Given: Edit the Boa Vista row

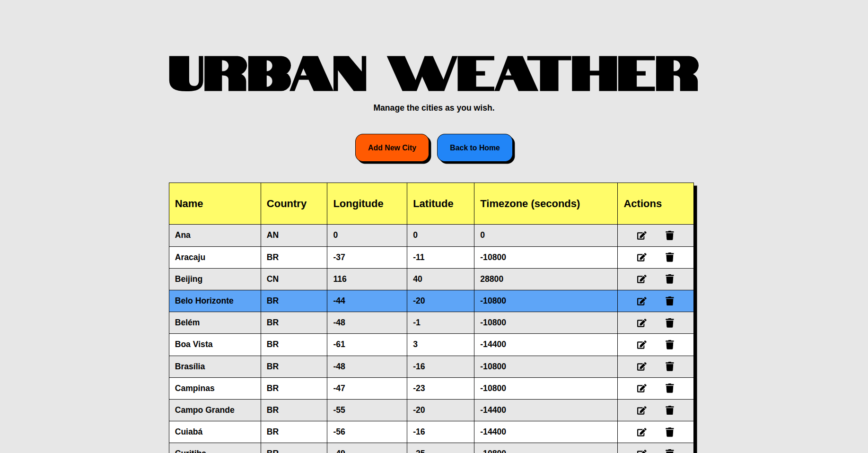Looking at the screenshot, I should tap(641, 344).
